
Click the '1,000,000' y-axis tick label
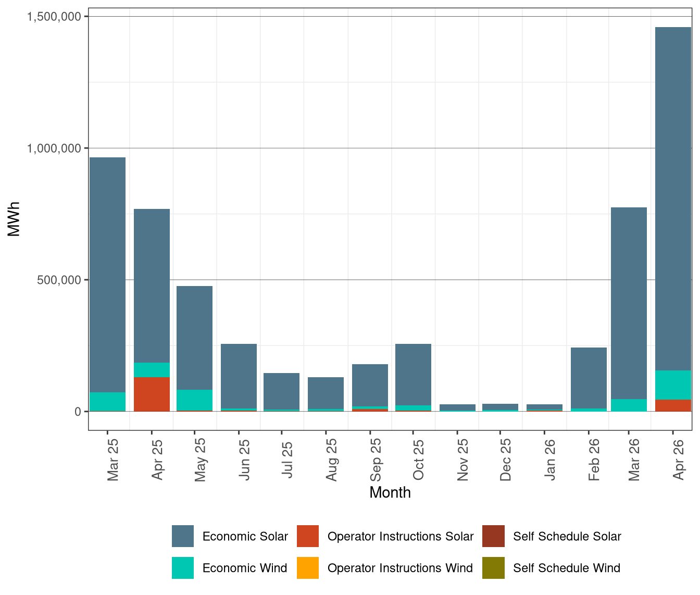tap(54, 148)
